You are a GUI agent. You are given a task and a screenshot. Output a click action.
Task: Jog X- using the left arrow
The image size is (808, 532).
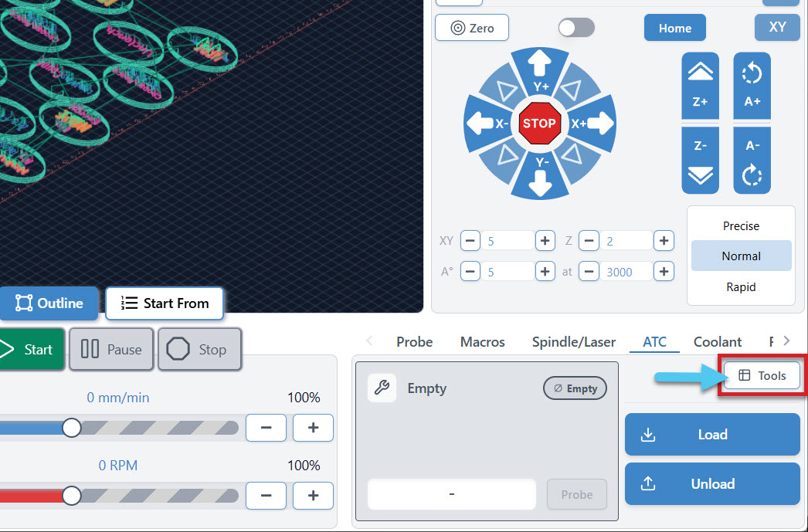pyautogui.click(x=487, y=124)
